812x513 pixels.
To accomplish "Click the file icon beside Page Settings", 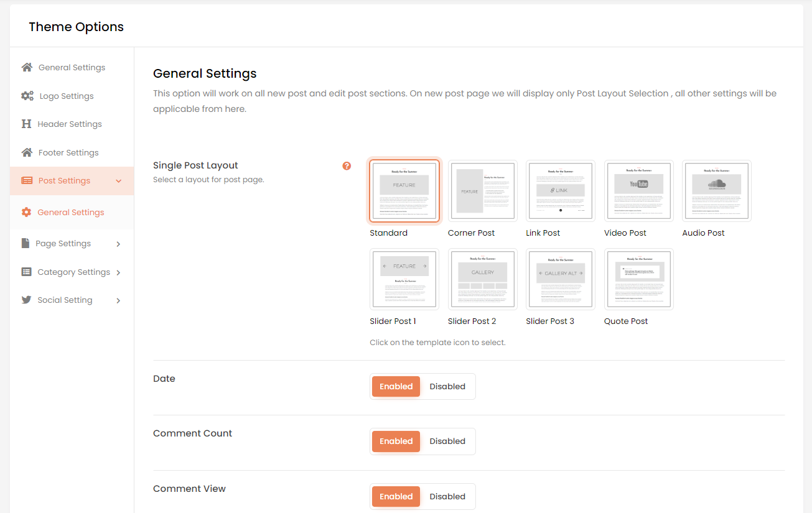I will pos(26,243).
